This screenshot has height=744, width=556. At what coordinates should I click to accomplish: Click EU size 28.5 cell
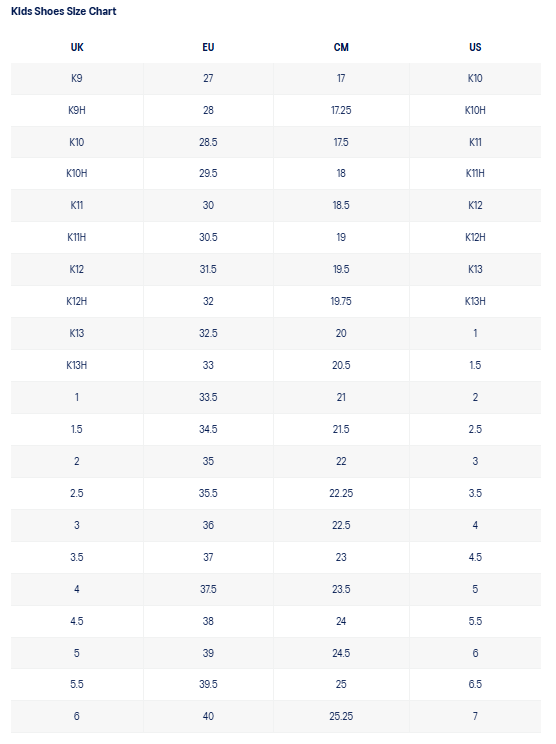pos(208,142)
